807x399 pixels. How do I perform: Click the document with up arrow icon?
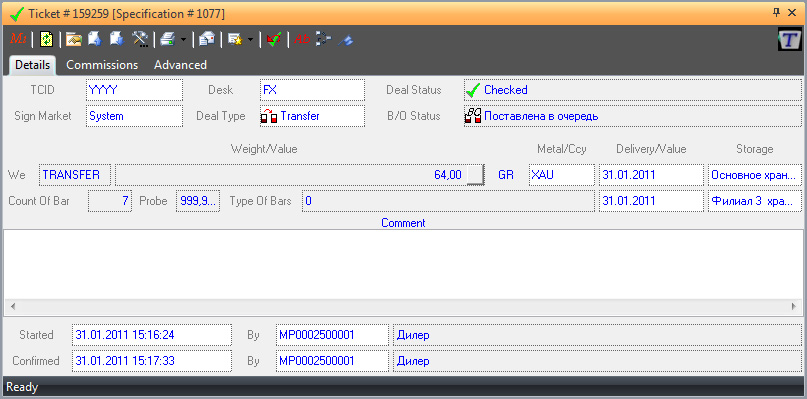click(94, 39)
